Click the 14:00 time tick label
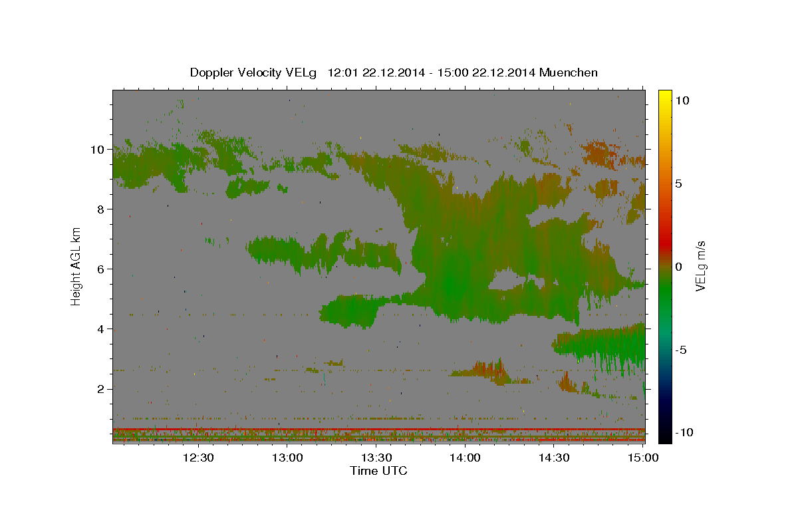 pos(465,458)
